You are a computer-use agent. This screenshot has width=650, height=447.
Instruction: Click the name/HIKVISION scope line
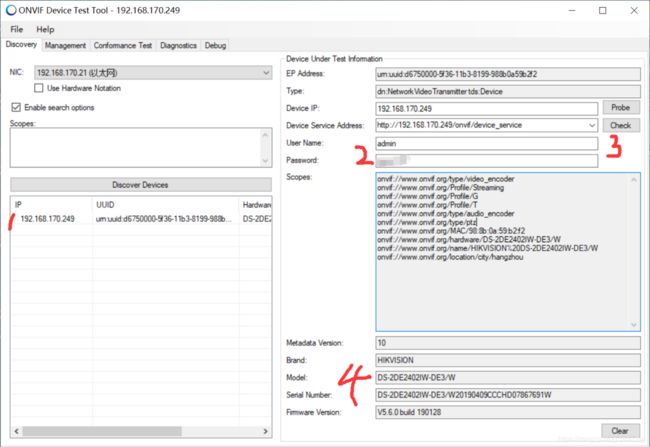pos(488,248)
